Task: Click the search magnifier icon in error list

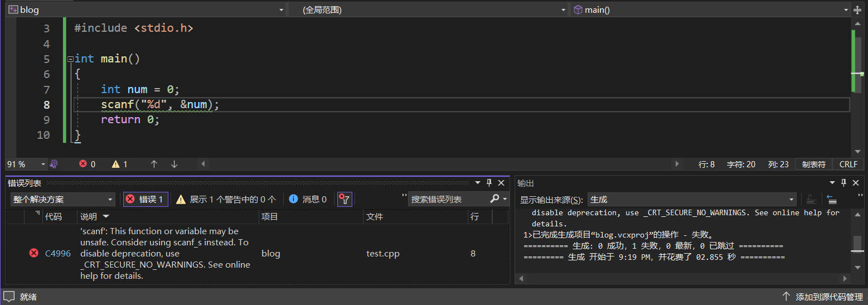Action: coord(494,199)
